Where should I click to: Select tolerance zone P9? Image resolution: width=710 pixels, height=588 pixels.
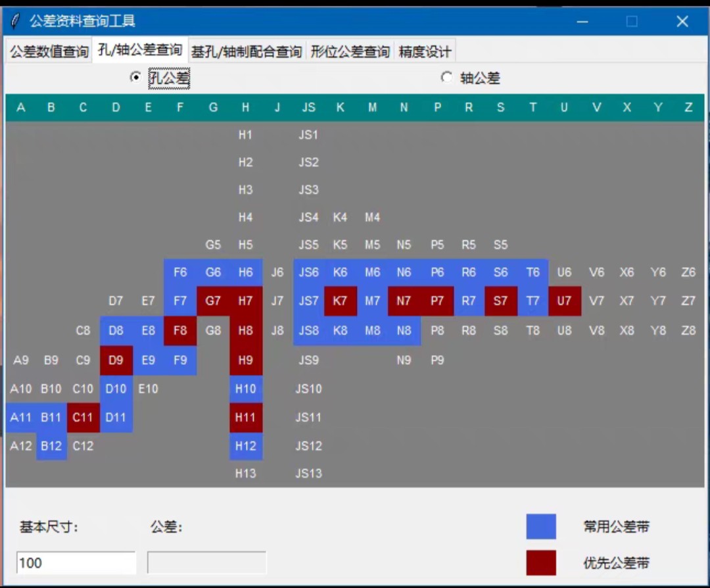(437, 360)
